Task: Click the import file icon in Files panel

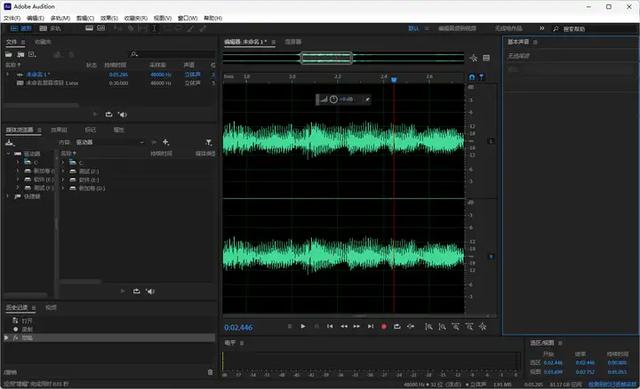Action: pos(20,54)
